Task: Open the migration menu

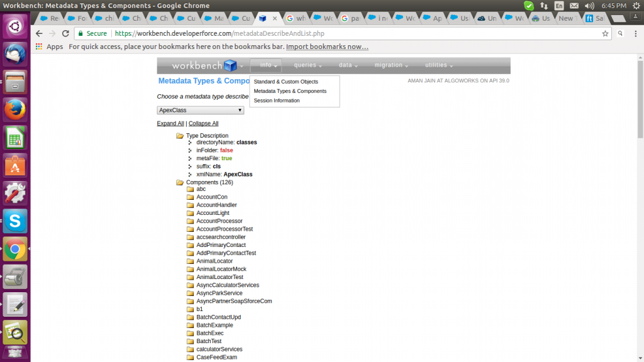Action: point(391,65)
